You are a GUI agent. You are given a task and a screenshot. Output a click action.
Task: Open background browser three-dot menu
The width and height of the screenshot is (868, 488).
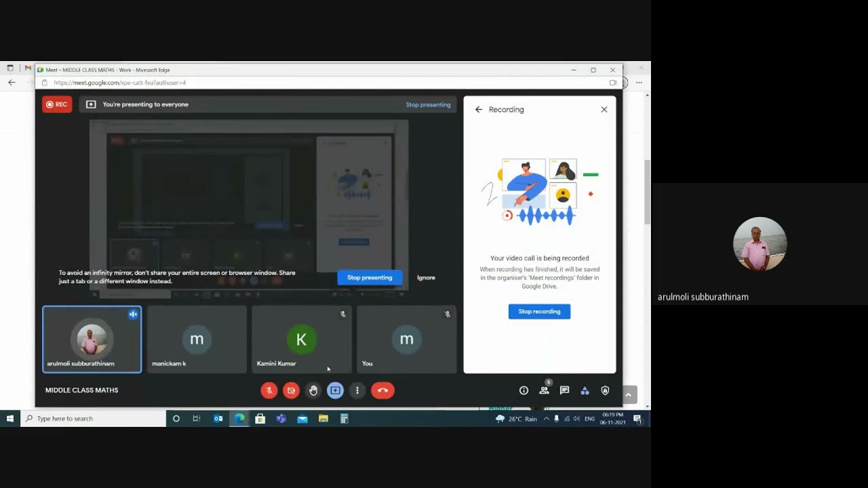[x=639, y=83]
